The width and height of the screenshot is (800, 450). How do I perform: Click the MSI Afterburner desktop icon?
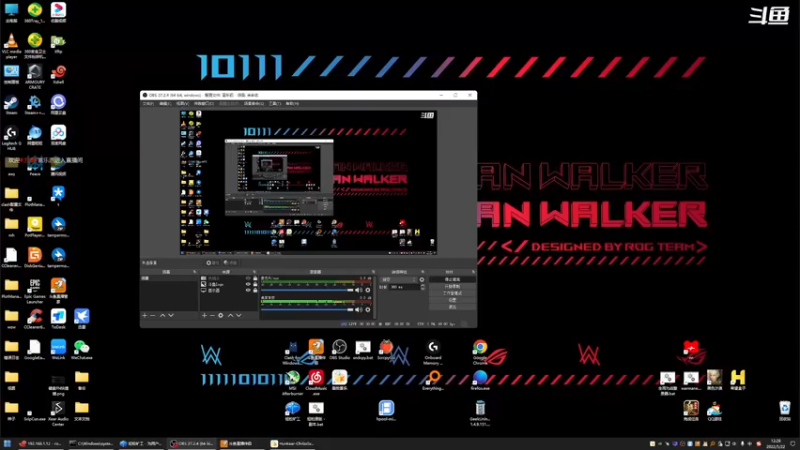(292, 382)
